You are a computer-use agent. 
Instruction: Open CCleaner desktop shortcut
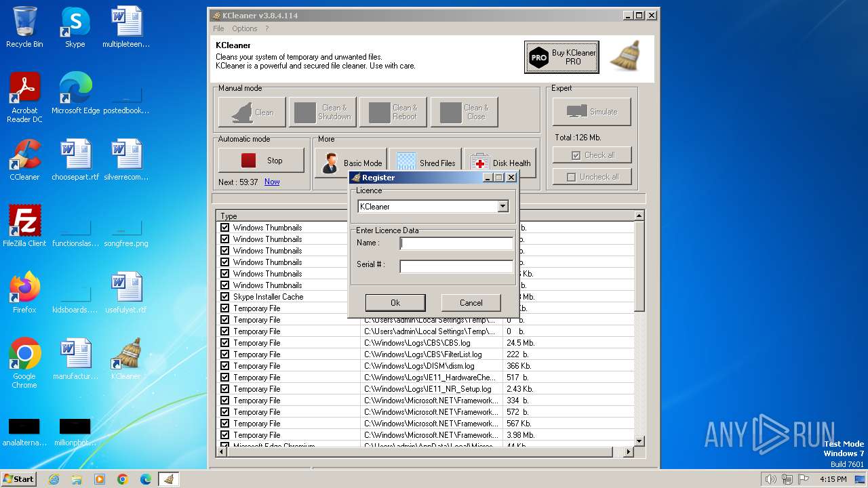click(x=24, y=160)
